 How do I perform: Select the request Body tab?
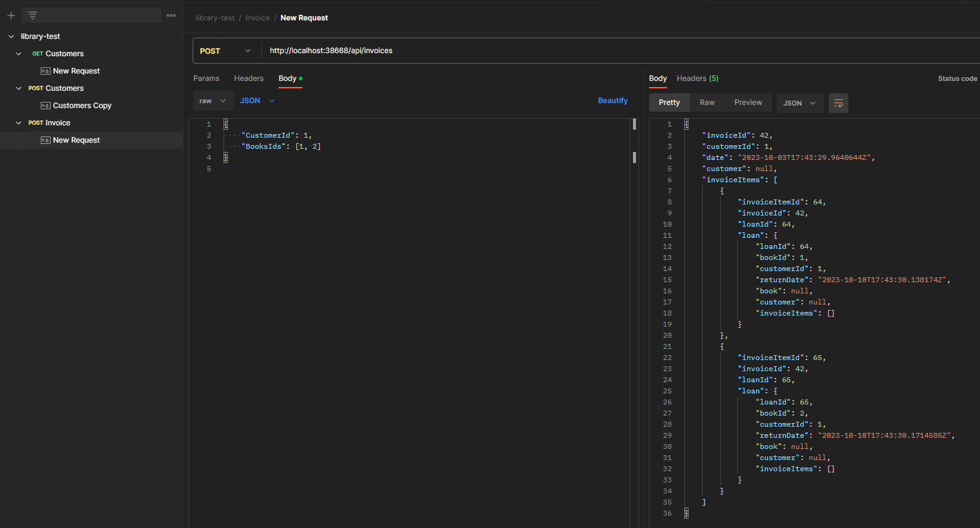290,78
